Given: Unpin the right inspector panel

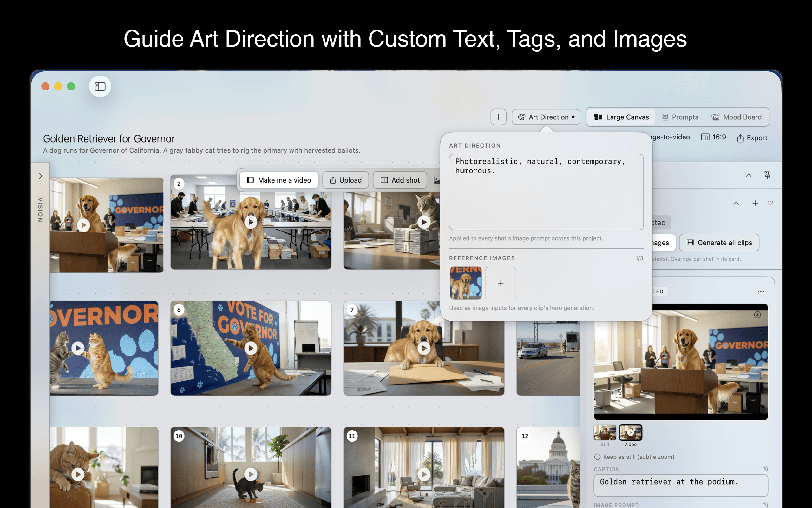Looking at the screenshot, I should pos(767,175).
